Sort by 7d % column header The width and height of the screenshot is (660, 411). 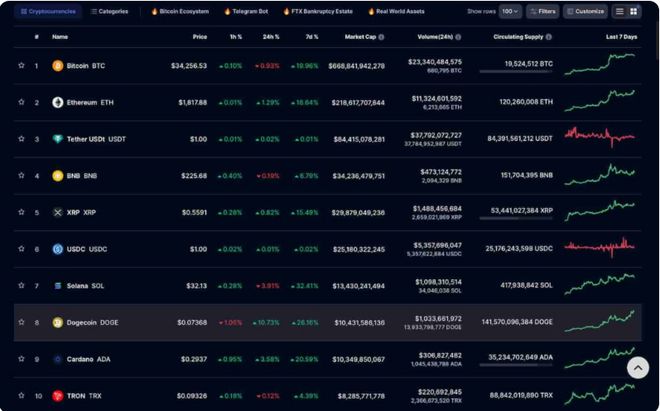point(311,37)
